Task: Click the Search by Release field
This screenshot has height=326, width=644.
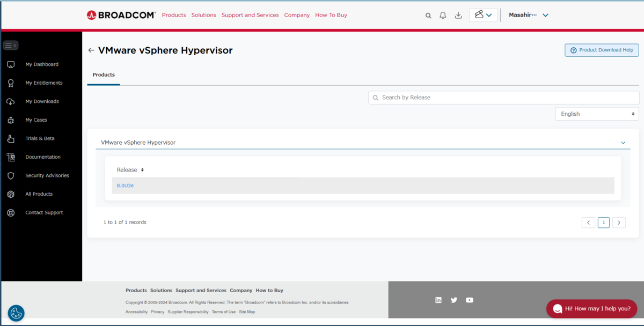Action: [x=503, y=98]
